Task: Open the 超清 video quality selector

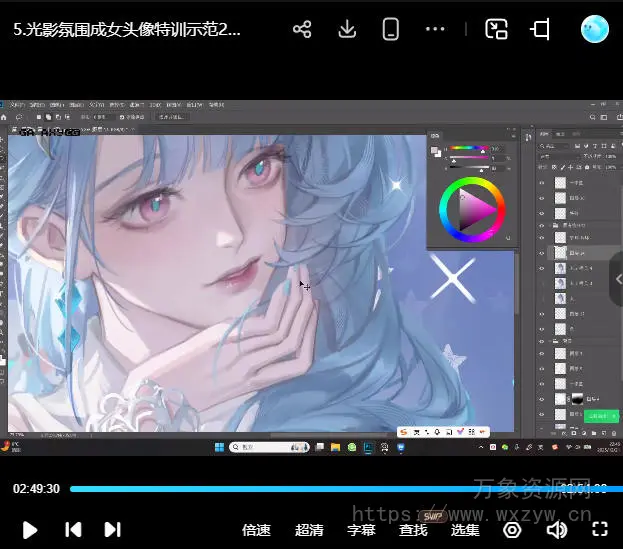Action: tap(309, 530)
